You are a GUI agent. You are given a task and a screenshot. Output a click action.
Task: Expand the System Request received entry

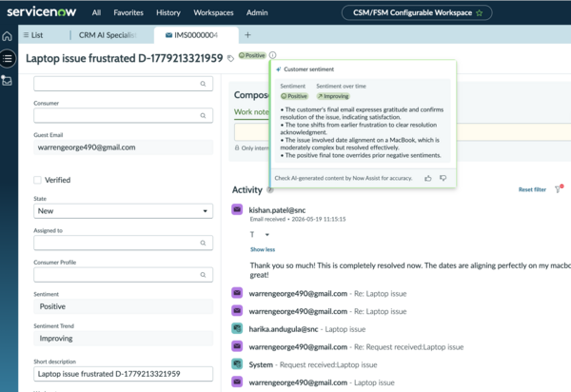coord(313,364)
